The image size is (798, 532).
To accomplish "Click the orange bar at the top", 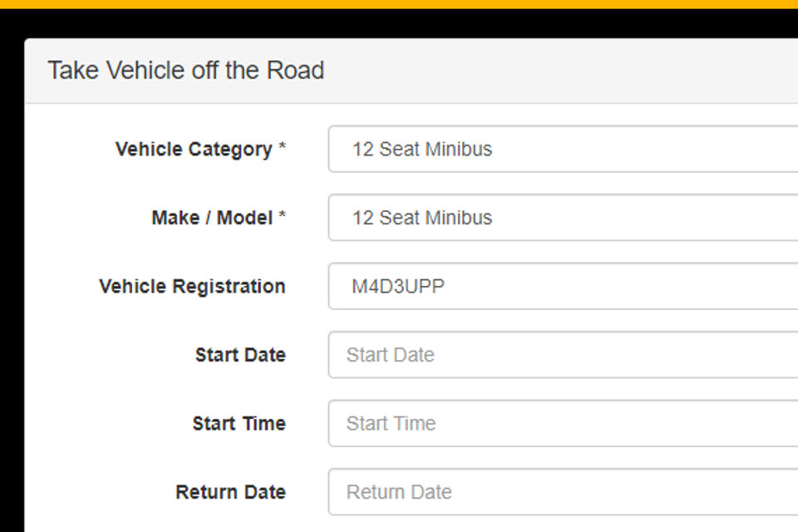I will (399, 3).
